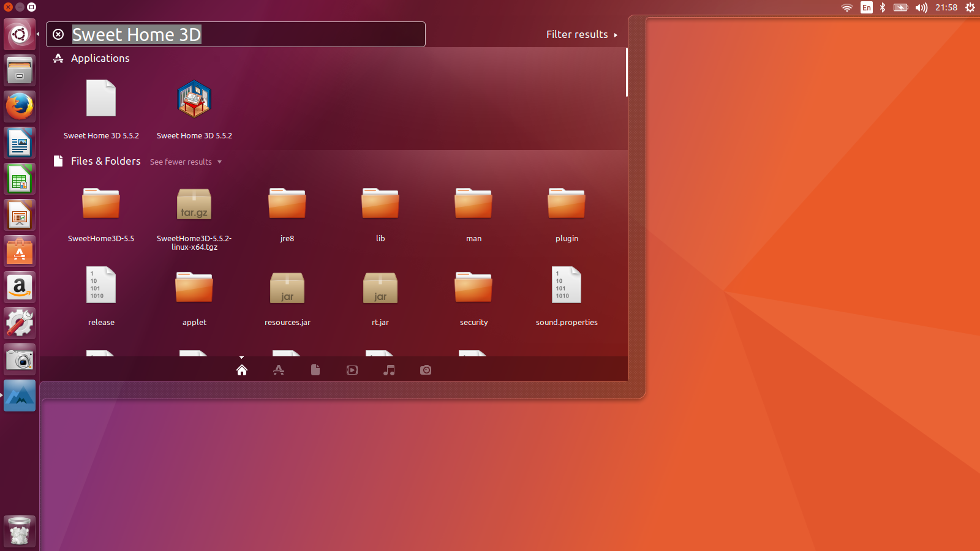Open the Bluetooth indicator menu

pyautogui.click(x=883, y=7)
